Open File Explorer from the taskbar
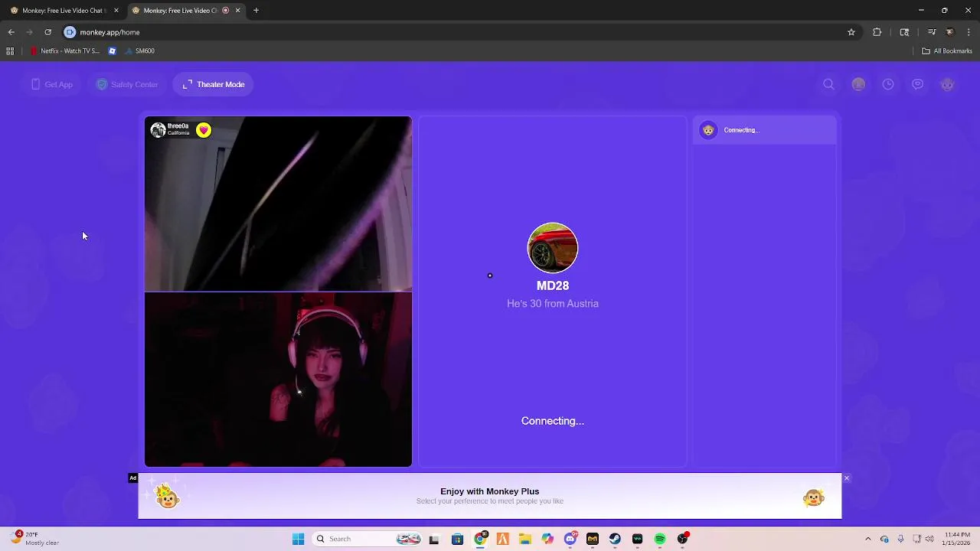The image size is (980, 551). point(525,539)
